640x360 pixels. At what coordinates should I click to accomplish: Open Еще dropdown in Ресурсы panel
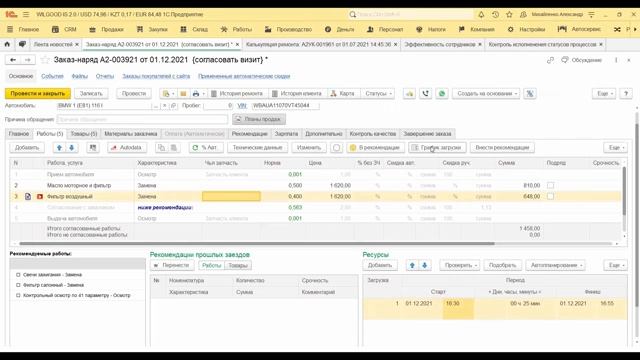pos(616,265)
